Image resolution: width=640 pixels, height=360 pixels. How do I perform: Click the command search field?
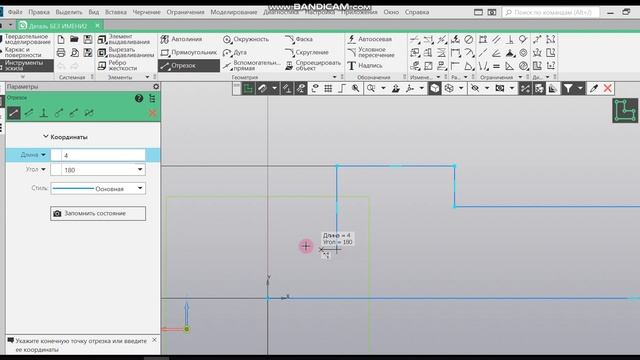pos(551,12)
